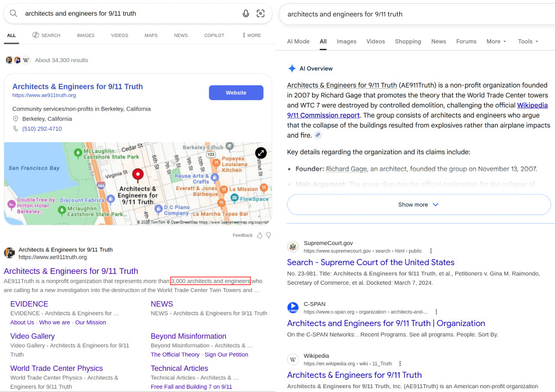The height and width of the screenshot is (392, 555).
Task: Click McLaughlin Eastshore State Park map marker
Action: pos(78,153)
